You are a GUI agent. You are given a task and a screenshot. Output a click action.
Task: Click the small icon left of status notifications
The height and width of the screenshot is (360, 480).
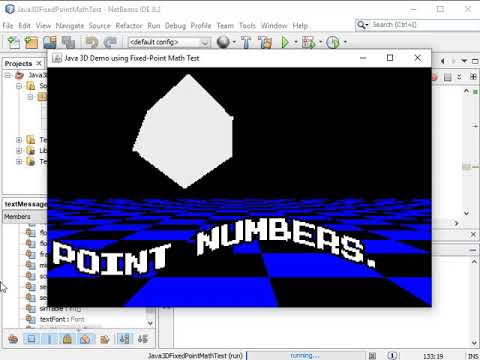(x=373, y=356)
